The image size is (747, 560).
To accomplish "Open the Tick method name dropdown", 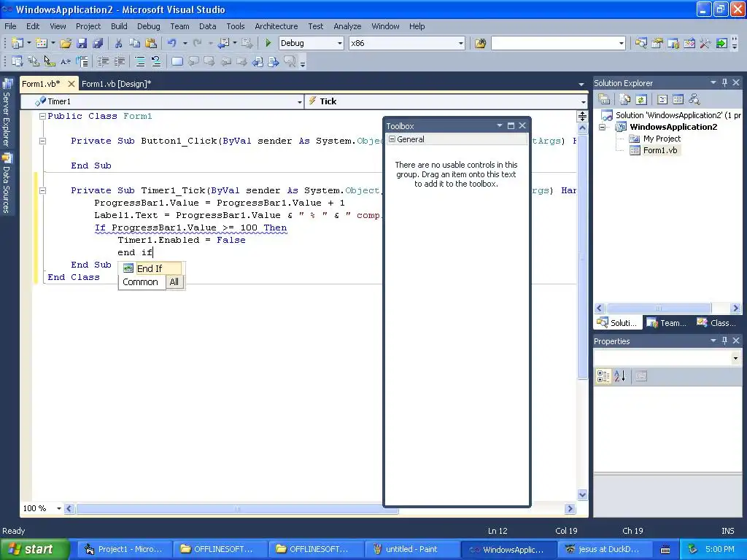I will coord(583,101).
